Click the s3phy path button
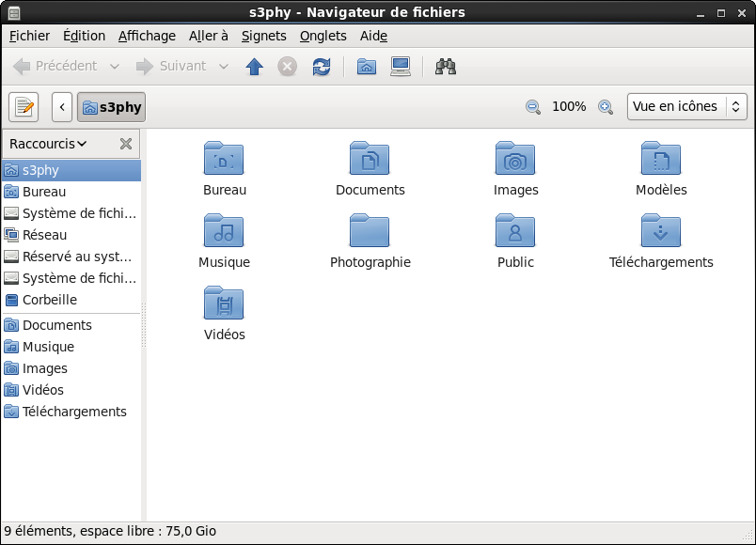 (111, 106)
